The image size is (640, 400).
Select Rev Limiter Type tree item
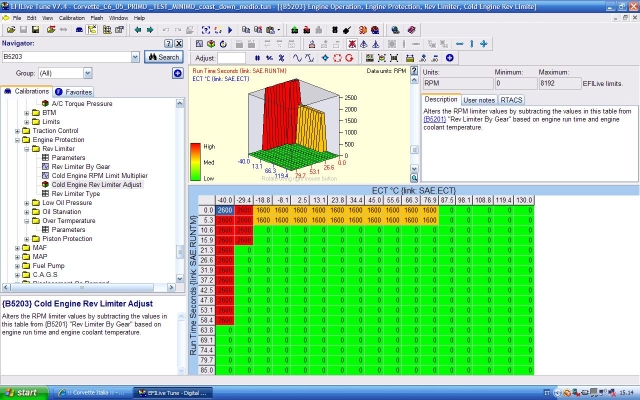pos(76,193)
